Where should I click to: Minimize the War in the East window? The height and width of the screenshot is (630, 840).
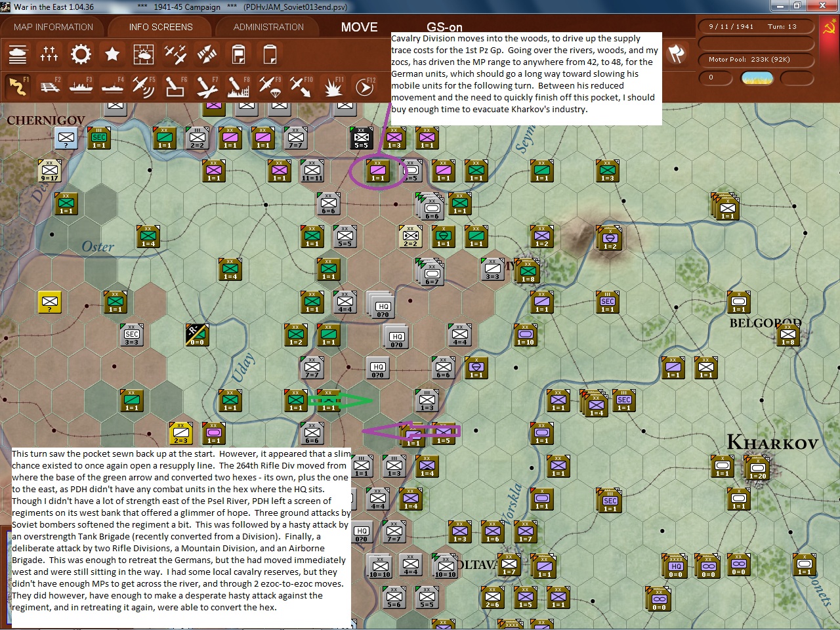tap(780, 6)
